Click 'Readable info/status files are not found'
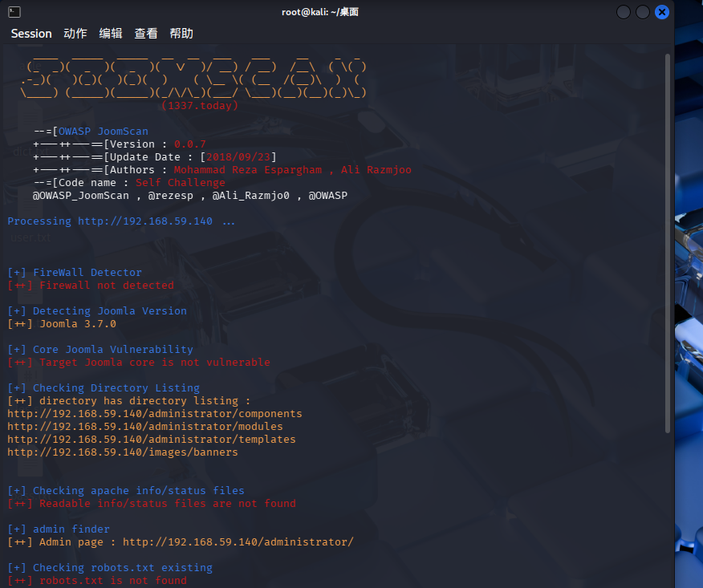The height and width of the screenshot is (588, 703). (168, 504)
